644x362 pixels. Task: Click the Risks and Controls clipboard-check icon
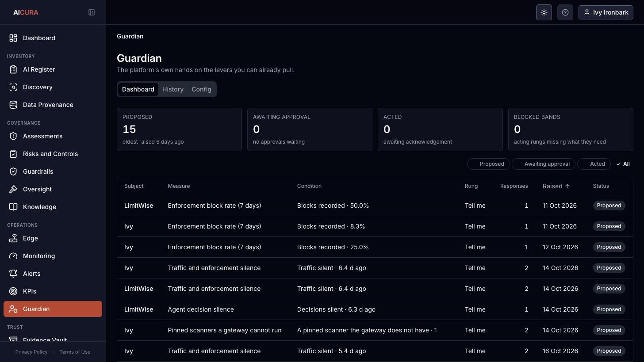[13, 154]
